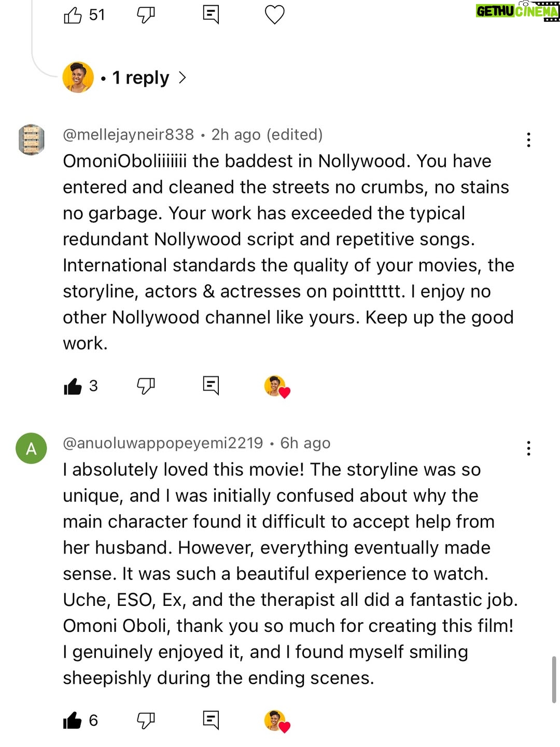
Task: Reply icon on the top comment row
Action: pos(211,15)
